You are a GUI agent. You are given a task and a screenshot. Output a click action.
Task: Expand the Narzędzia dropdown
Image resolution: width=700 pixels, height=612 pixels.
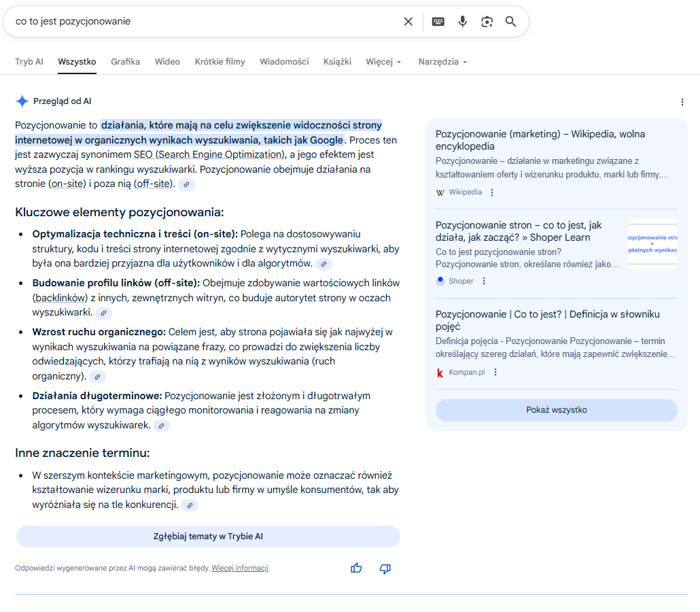[x=443, y=62]
